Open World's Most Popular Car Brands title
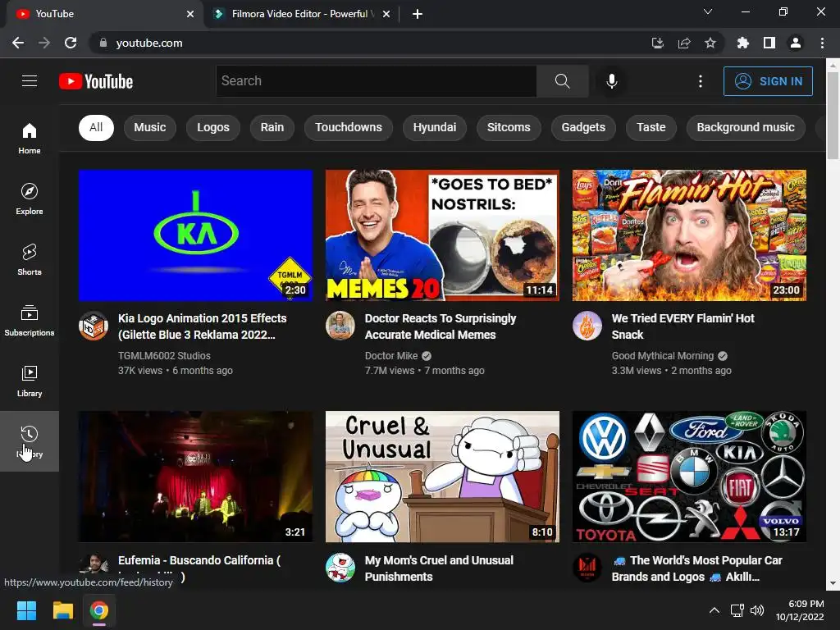The width and height of the screenshot is (840, 630). pos(697,568)
